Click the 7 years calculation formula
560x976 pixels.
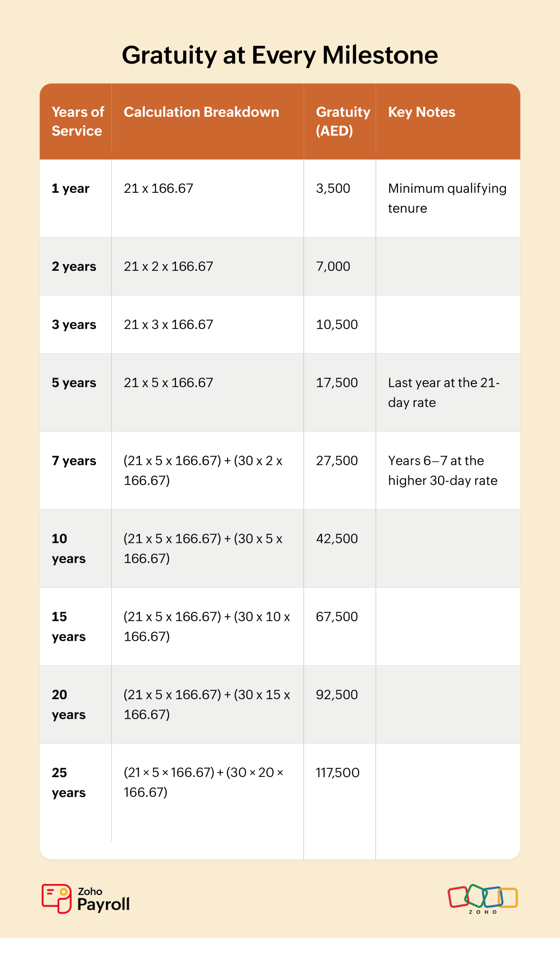tap(203, 470)
